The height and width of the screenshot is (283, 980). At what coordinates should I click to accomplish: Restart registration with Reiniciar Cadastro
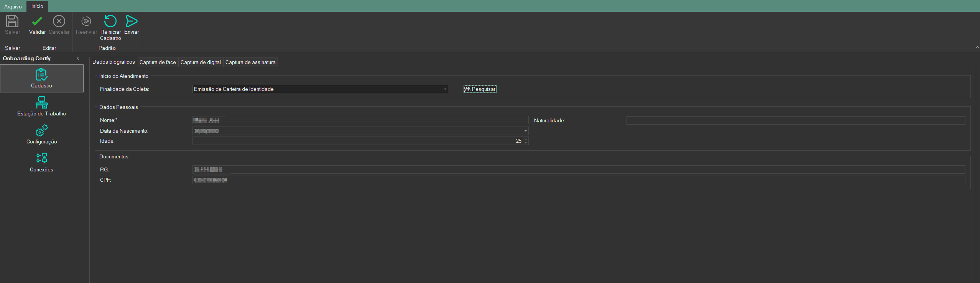coord(110,21)
